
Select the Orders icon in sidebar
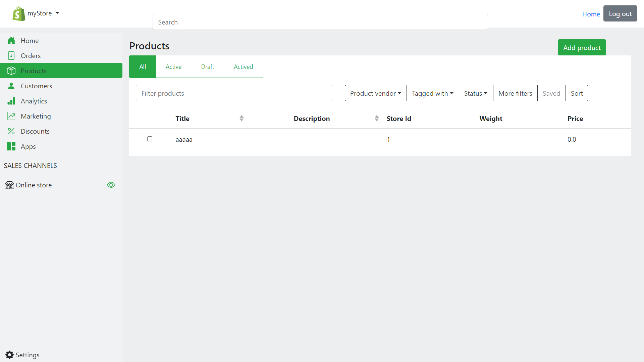pyautogui.click(x=11, y=55)
